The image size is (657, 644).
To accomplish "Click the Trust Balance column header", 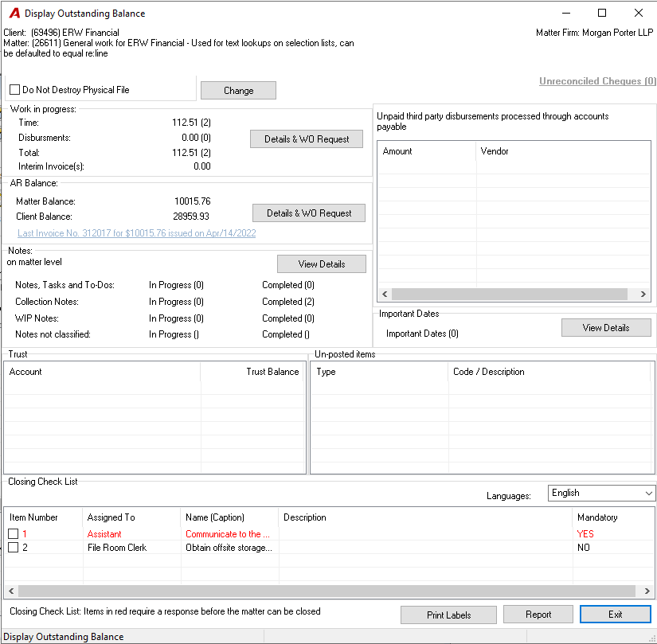I will tap(252, 372).
